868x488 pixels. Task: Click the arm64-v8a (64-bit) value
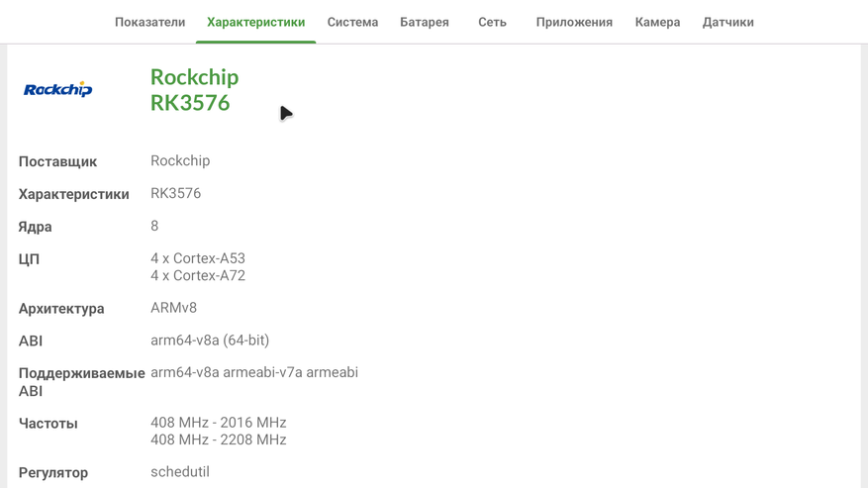(x=209, y=341)
